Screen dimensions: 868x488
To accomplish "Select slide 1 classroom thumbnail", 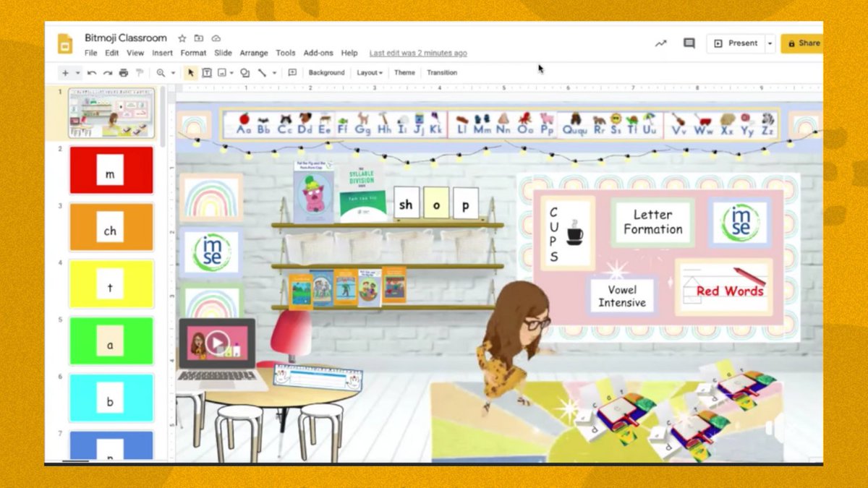I will point(111,113).
